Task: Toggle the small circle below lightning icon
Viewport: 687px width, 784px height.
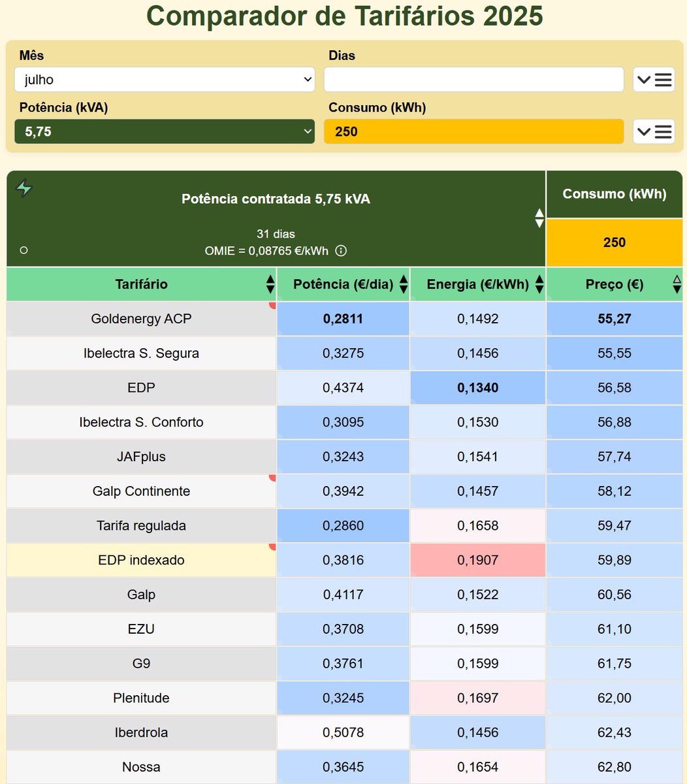Action: (24, 250)
